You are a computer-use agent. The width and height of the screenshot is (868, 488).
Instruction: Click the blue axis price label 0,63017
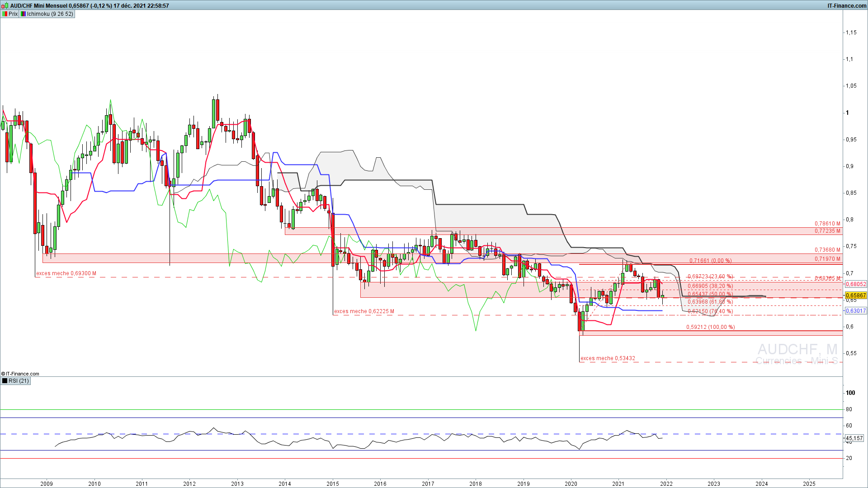pos(856,311)
